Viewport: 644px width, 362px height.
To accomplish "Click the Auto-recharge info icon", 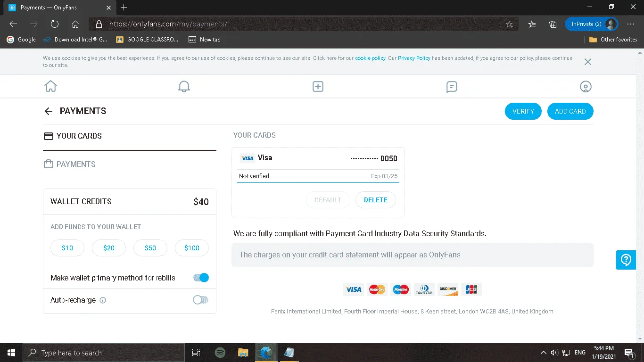I will [x=103, y=300].
